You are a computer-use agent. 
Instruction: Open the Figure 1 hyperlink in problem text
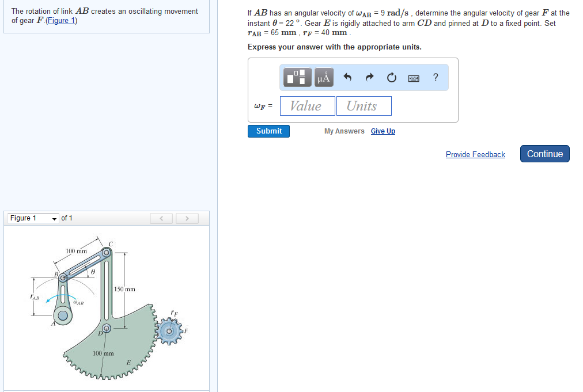point(60,20)
